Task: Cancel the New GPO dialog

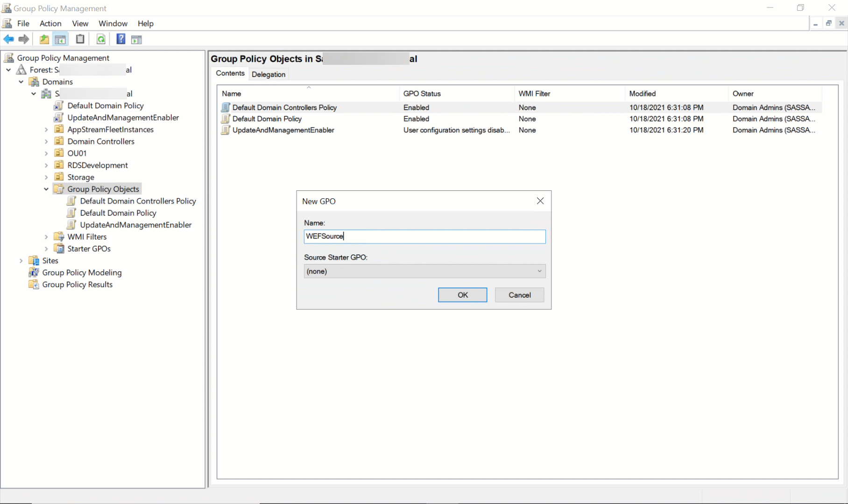Action: [519, 295]
